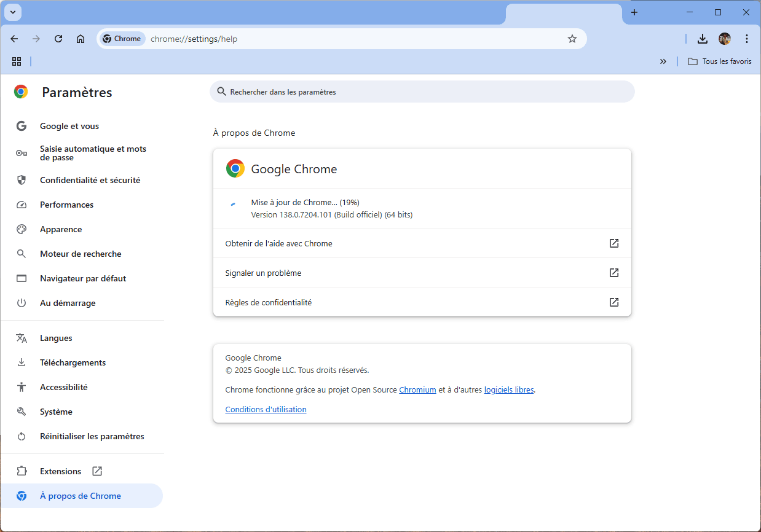Open Conditions d'utilisation link
The width and height of the screenshot is (761, 532).
coord(266,409)
